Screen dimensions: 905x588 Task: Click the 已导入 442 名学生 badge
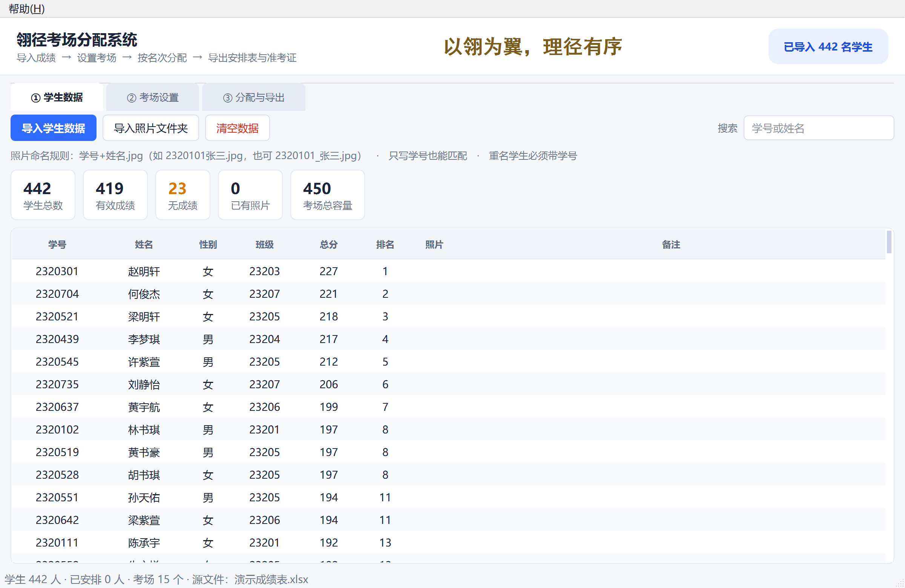tap(828, 47)
